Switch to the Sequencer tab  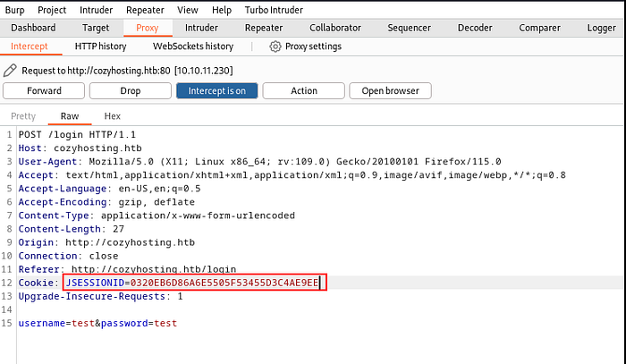point(410,28)
